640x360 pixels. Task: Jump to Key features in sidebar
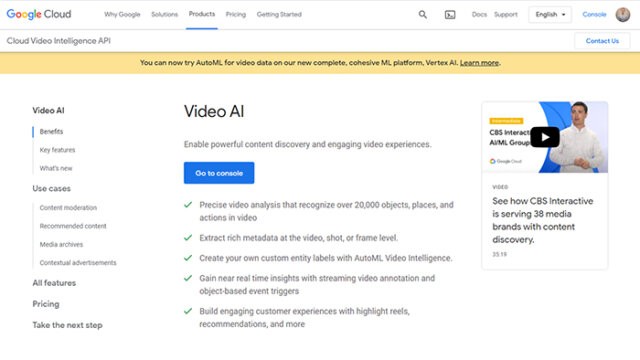coord(58,150)
